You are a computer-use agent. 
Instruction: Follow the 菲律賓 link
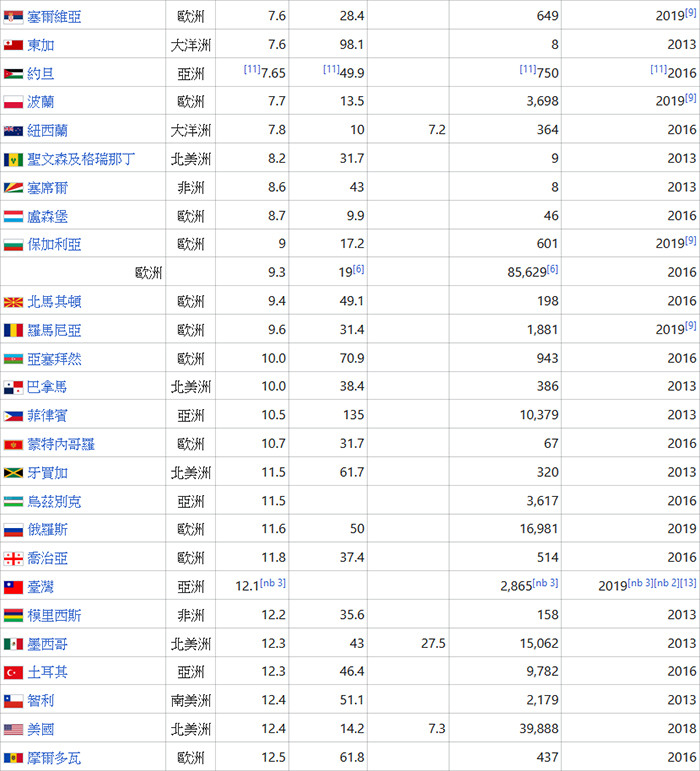point(47,416)
